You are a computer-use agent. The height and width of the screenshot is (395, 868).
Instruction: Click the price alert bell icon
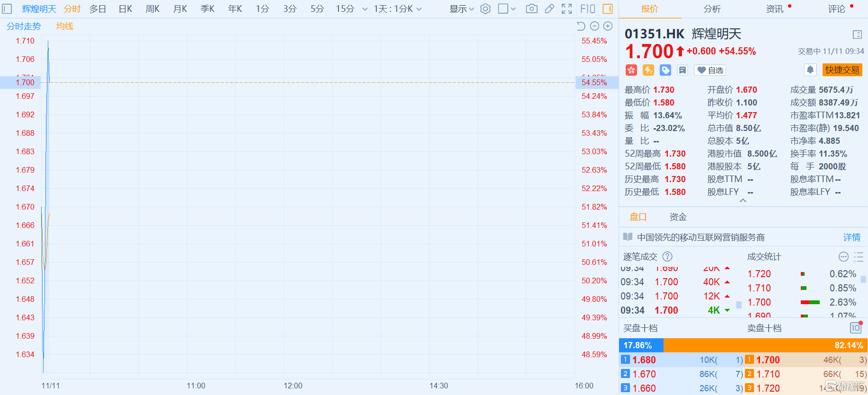[x=810, y=70]
